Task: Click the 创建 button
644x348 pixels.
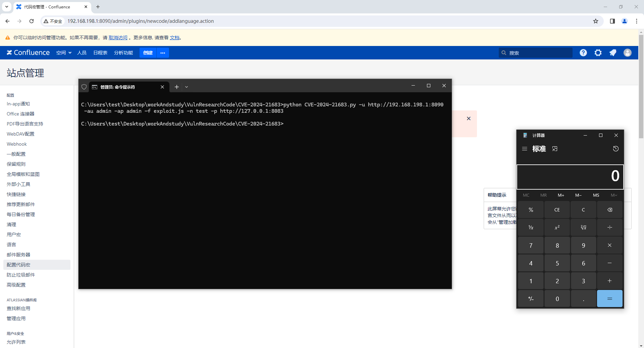Action: (x=148, y=53)
